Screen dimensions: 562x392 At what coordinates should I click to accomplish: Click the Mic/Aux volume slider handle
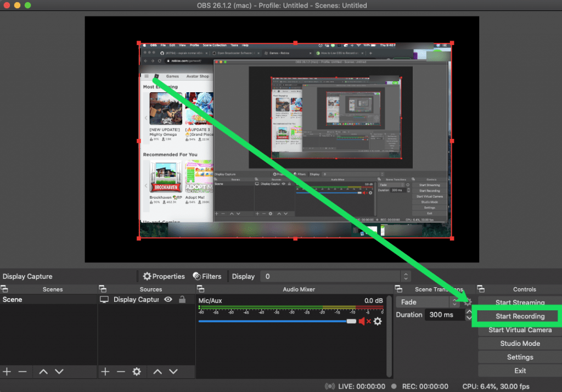coord(351,321)
